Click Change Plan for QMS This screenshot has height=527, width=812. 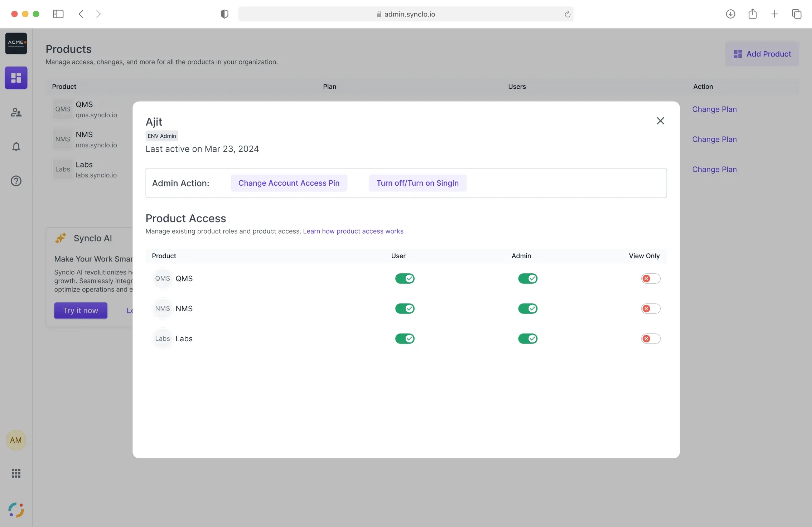click(714, 109)
